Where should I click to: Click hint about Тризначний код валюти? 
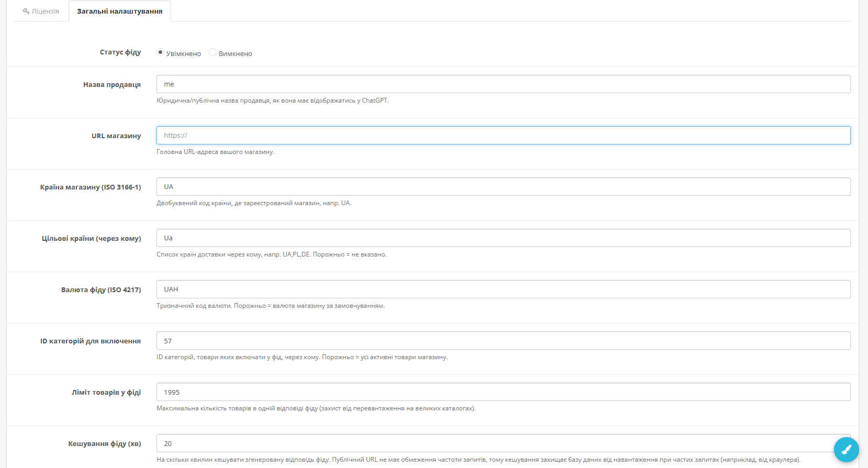coord(270,306)
